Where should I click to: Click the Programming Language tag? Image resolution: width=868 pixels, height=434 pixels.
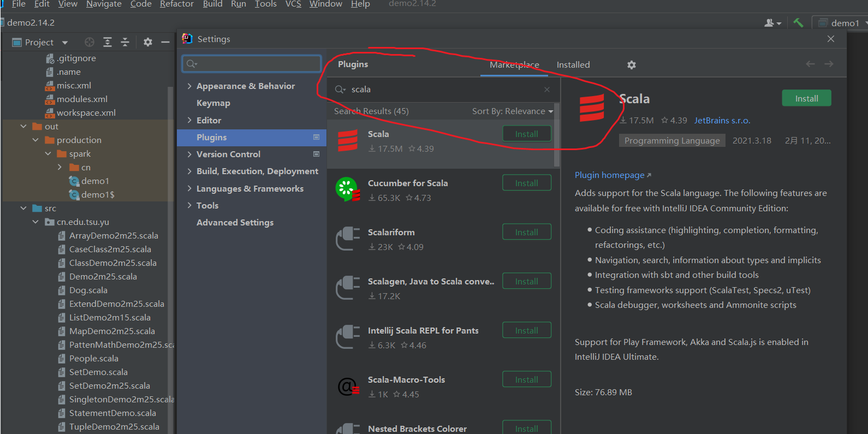(672, 140)
